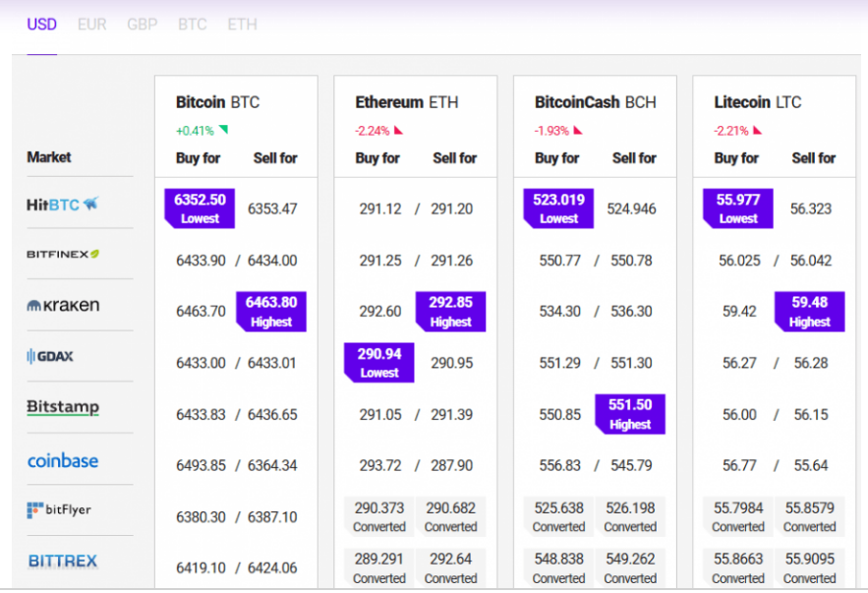Click the 55.8579 Converted Litecoin sell price
This screenshot has height=593, width=868.
click(x=809, y=516)
